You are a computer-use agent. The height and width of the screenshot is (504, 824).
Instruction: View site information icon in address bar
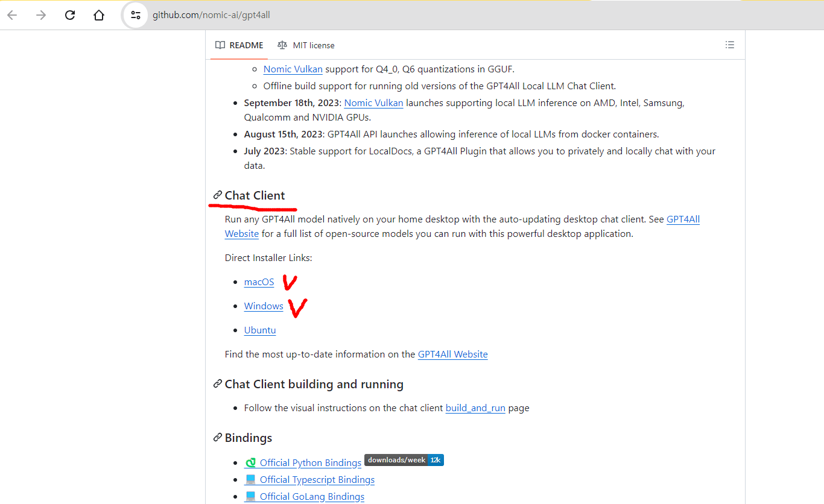coord(136,15)
